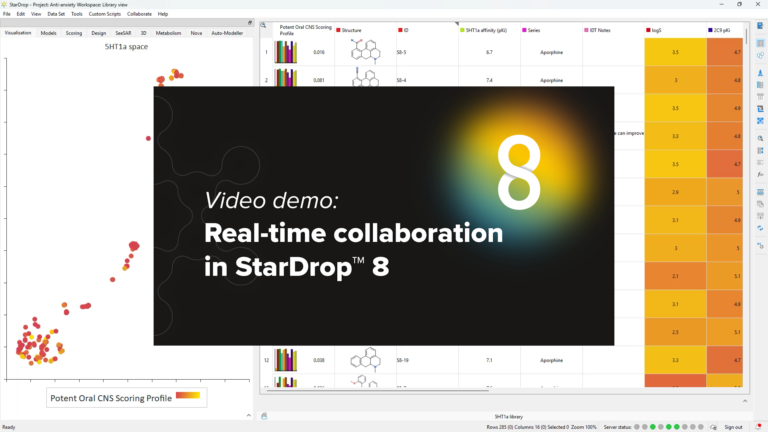
Task: Open the Custom Scripts menu
Action: [x=105, y=14]
